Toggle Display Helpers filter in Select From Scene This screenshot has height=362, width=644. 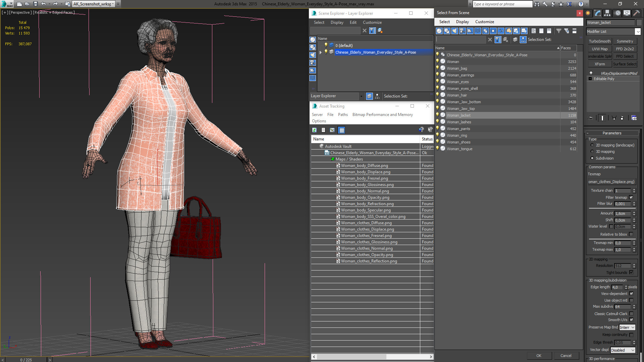point(470,31)
